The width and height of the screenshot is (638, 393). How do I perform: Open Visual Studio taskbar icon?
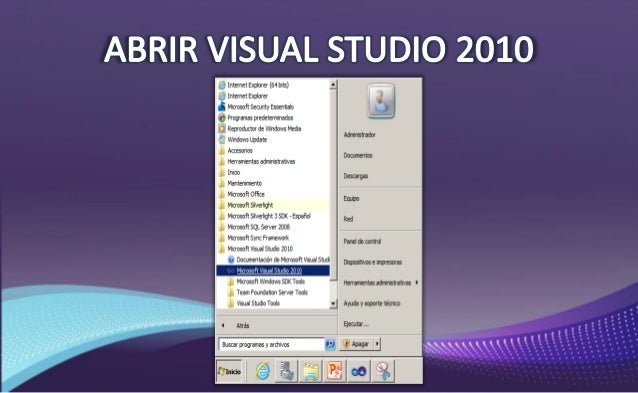point(359,371)
